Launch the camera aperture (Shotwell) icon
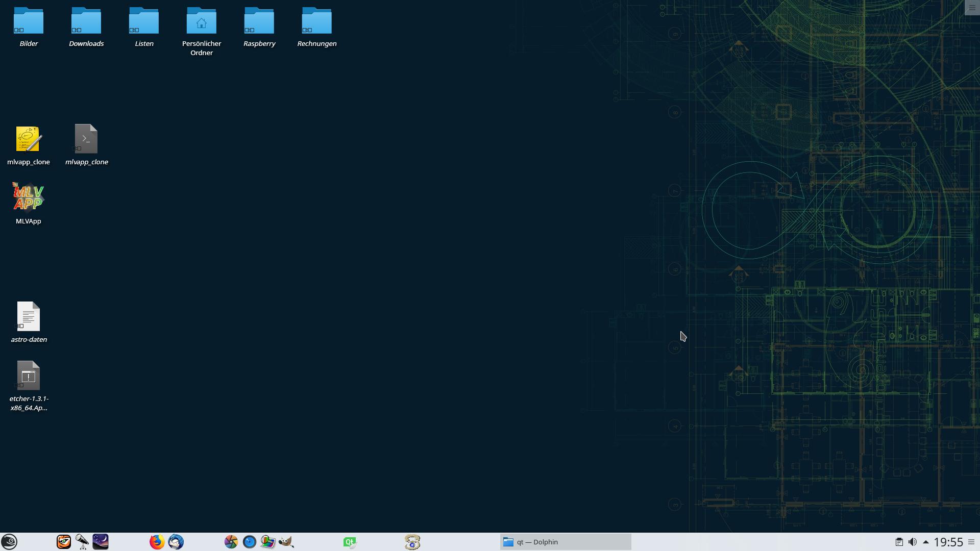This screenshot has width=980, height=551. [x=231, y=542]
